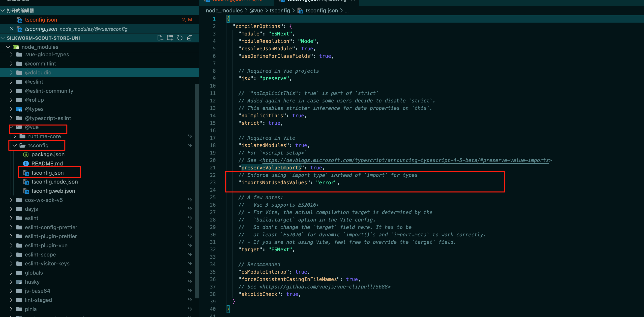644x317 pixels.
Task: Click node_modules in the breadcrumb path
Action: point(224,10)
